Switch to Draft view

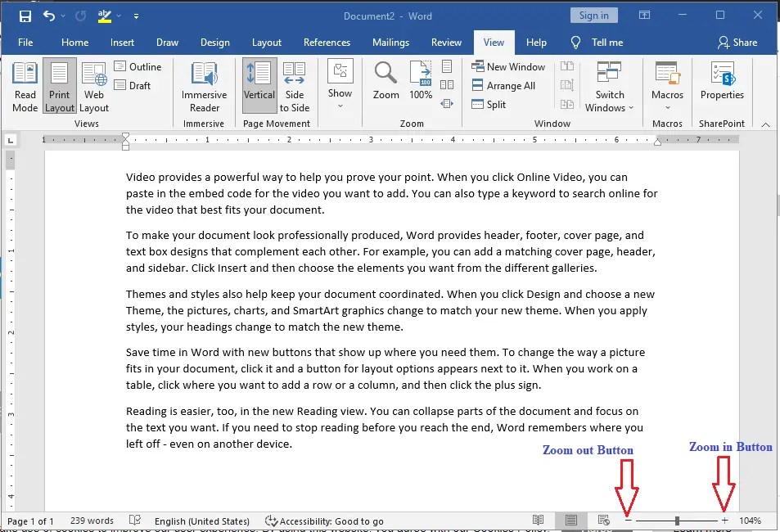[x=133, y=86]
